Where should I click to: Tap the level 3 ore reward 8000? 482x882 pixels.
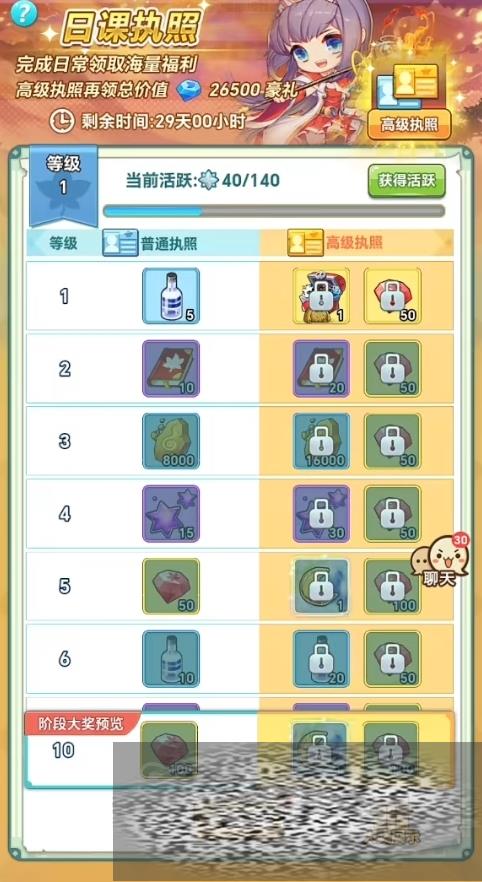tap(171, 441)
